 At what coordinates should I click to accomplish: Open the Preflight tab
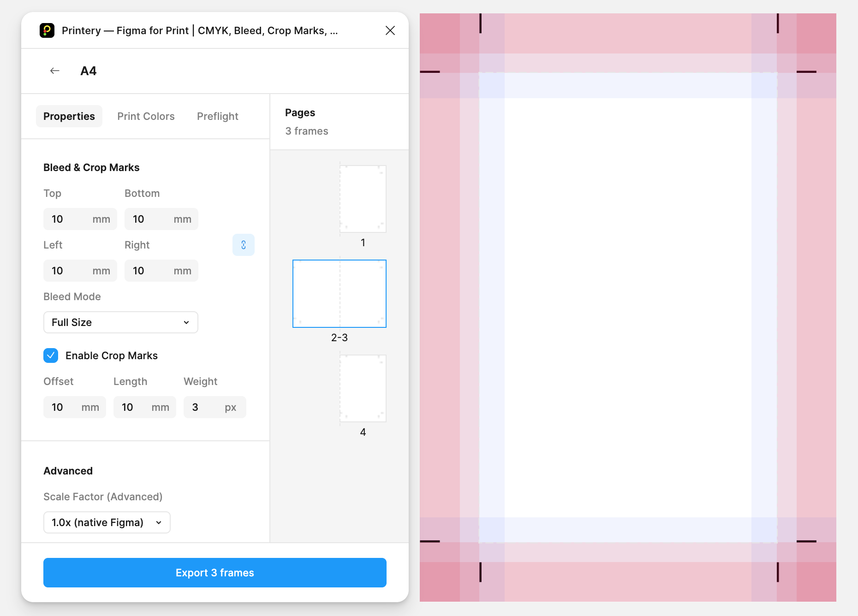point(217,116)
